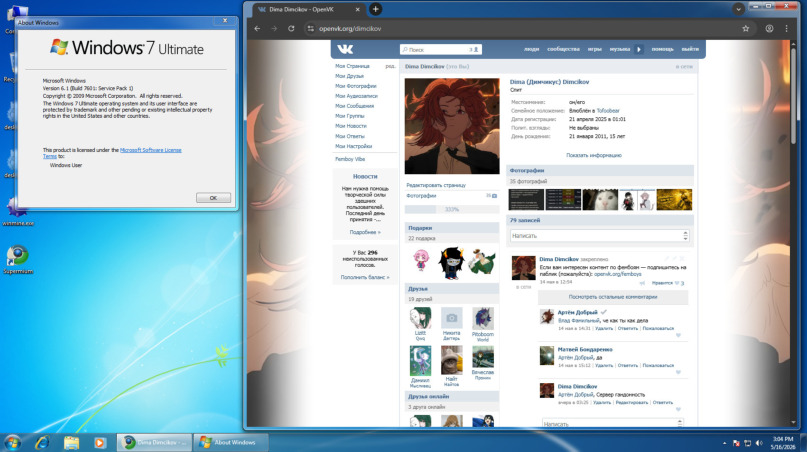This screenshot has height=452, width=807.
Task: Open the люди header menu item
Action: [531, 49]
